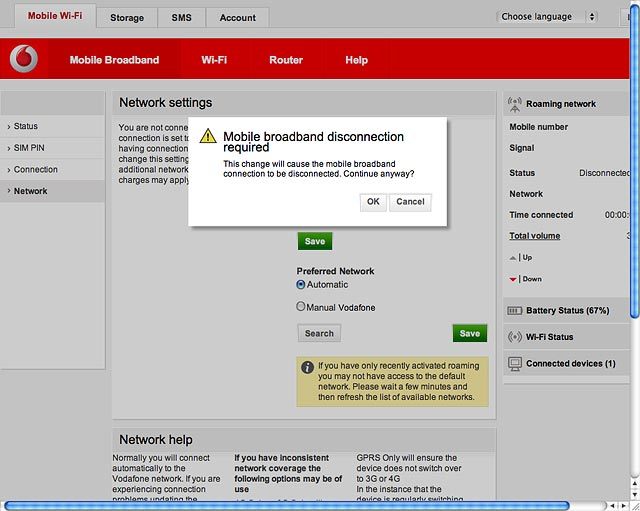The image size is (640, 511).
Task: Open Status in left sidebar
Action: pyautogui.click(x=52, y=126)
